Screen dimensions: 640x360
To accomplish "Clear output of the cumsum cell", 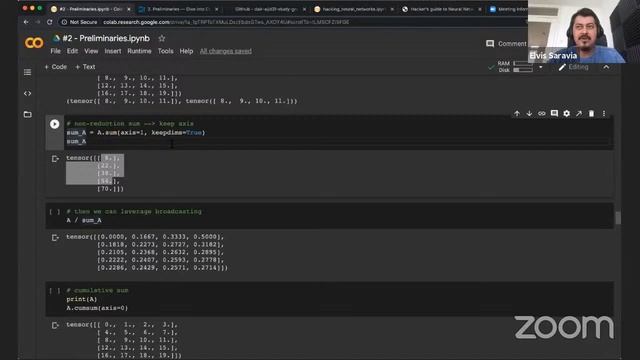I will 55,325.
